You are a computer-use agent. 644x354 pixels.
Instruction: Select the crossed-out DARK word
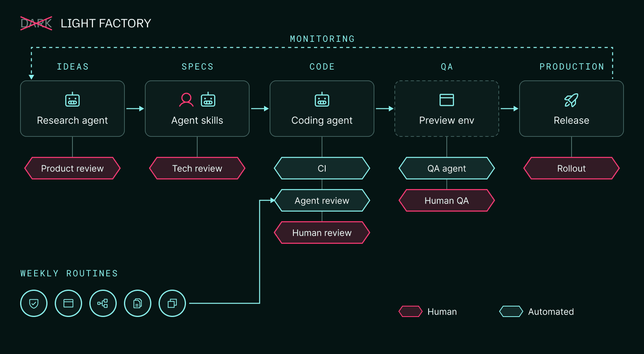coord(36,23)
